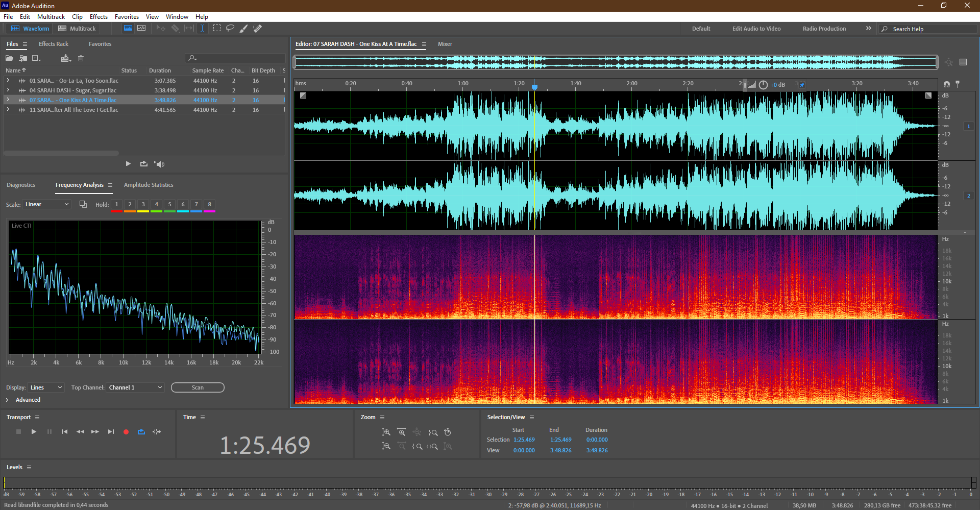Open the Top Channel dropdown
Image resolution: width=980 pixels, height=510 pixels.
click(x=135, y=387)
